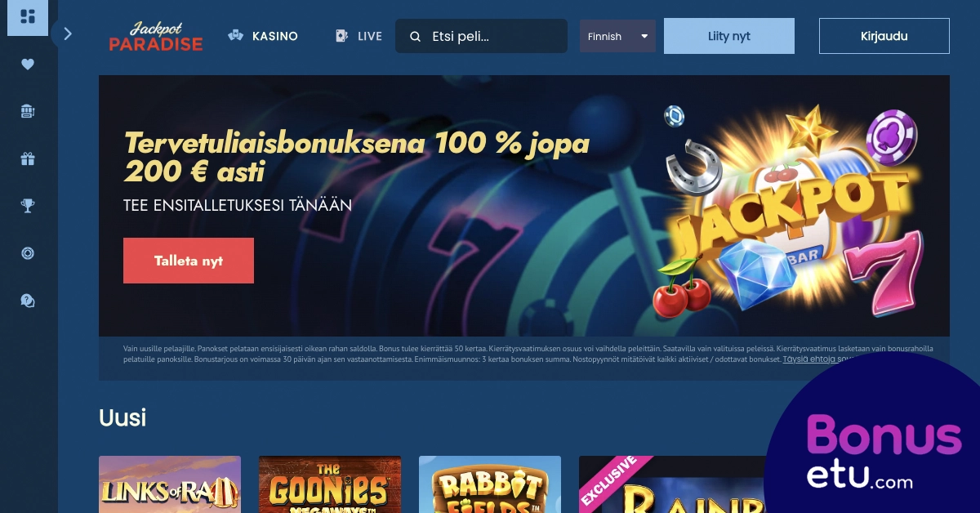Click 'TEE ENSITALLETUKSESI TÄNÄÄN' text
This screenshot has height=513, width=980.
click(238, 206)
